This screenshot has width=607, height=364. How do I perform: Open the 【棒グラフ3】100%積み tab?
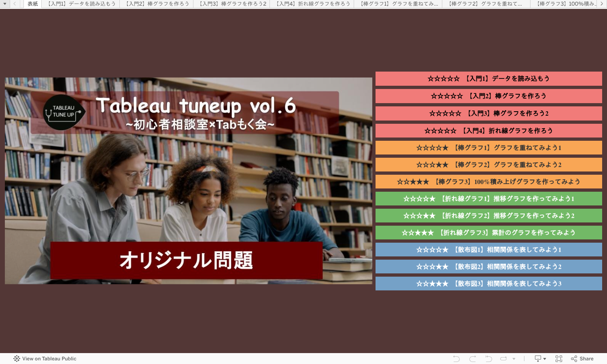pyautogui.click(x=565, y=4)
